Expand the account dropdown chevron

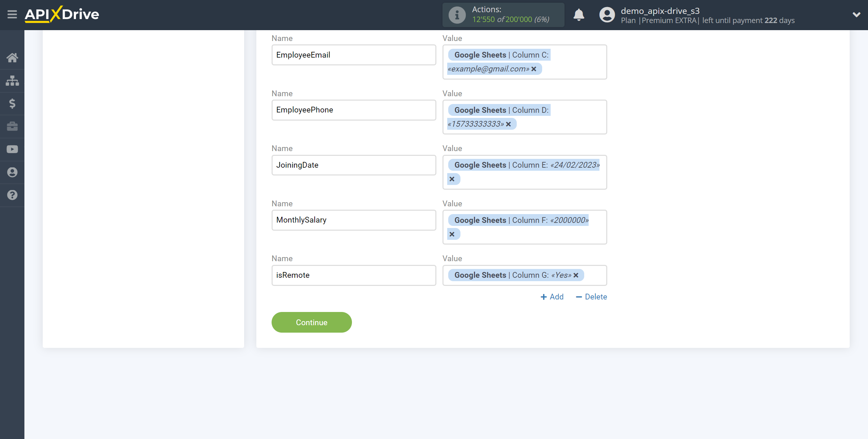pyautogui.click(x=856, y=15)
